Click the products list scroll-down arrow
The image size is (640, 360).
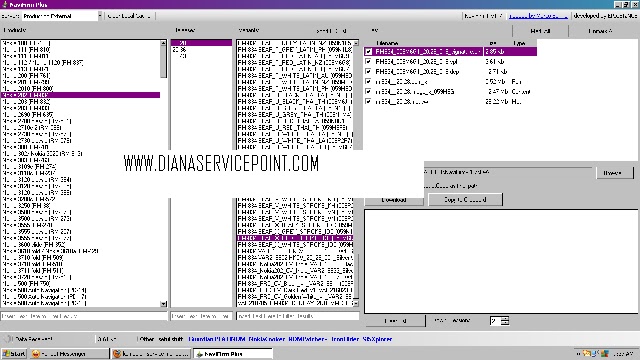coord(163,304)
